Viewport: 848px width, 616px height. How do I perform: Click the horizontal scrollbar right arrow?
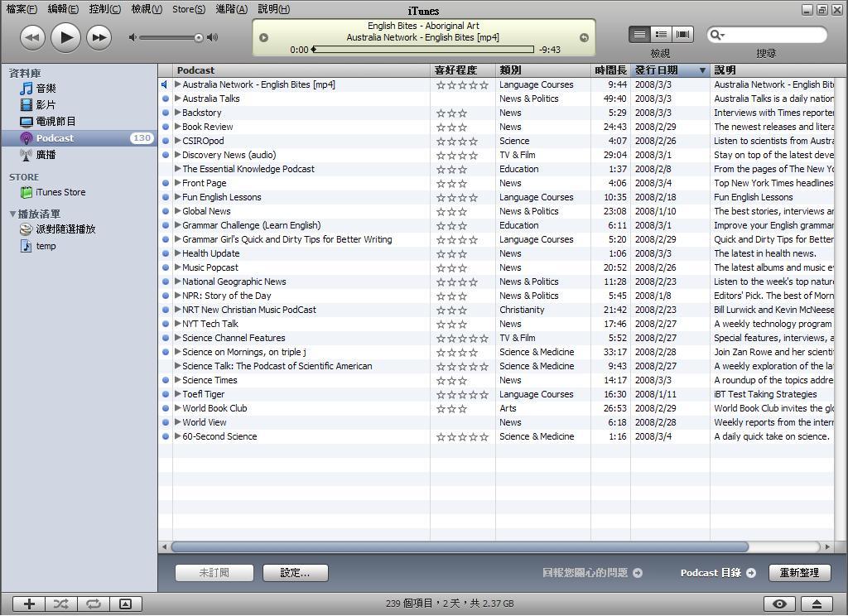(827, 546)
